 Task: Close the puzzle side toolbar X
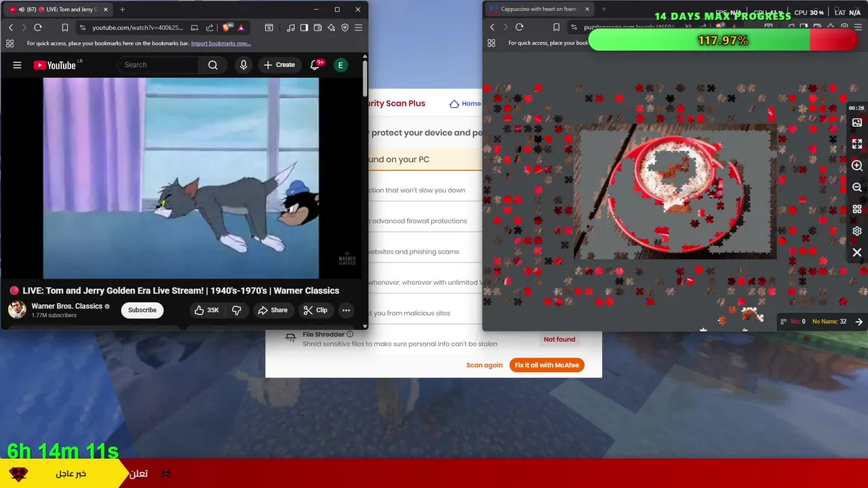(857, 253)
